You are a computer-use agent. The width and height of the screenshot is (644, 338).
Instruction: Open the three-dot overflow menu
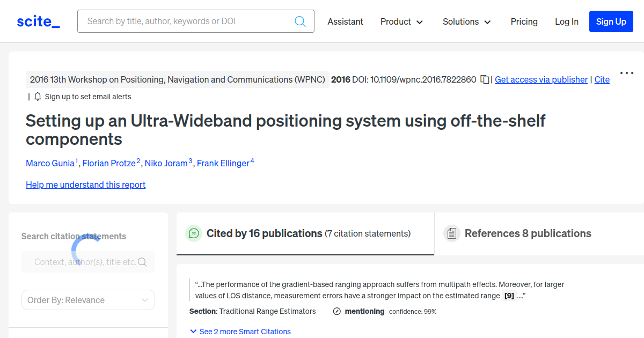pyautogui.click(x=627, y=73)
